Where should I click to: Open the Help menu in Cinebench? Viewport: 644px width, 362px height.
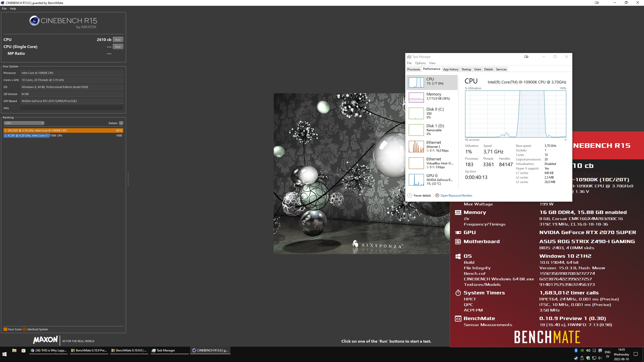[x=13, y=9]
